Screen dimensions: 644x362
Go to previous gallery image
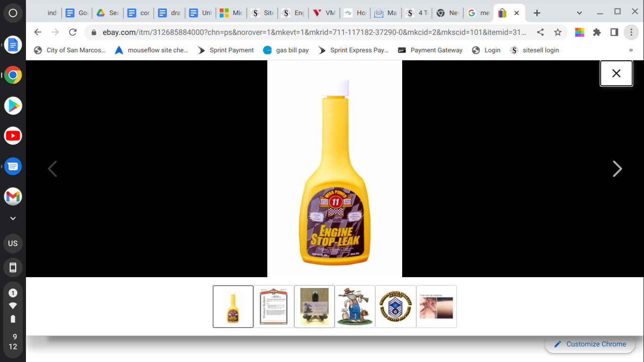52,169
